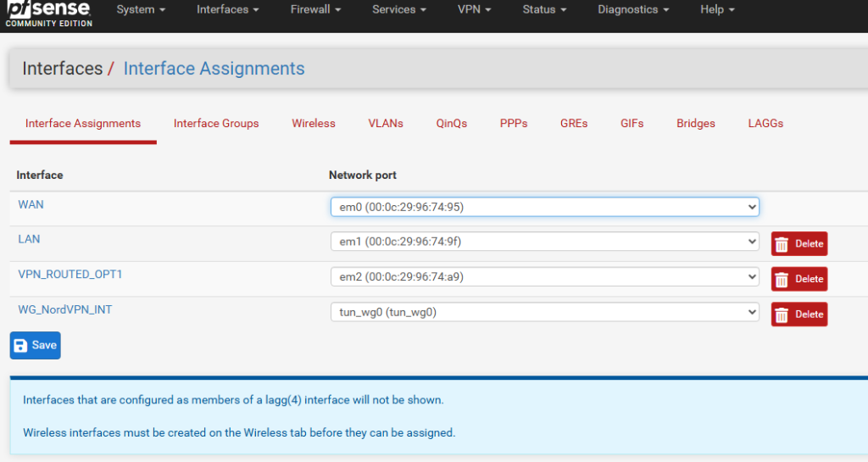The width and height of the screenshot is (868, 462).
Task: Open the WAN interface link
Action: (x=31, y=204)
